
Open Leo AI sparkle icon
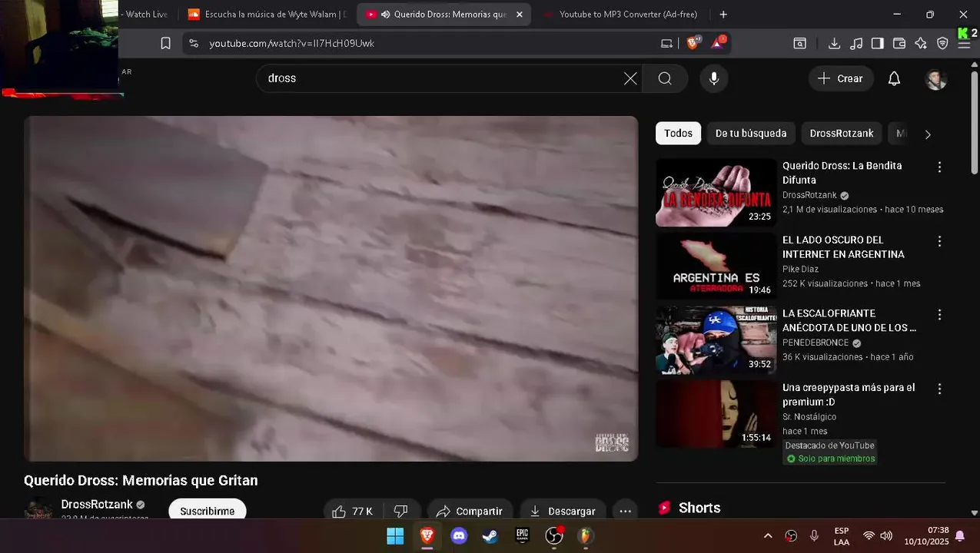click(x=921, y=44)
